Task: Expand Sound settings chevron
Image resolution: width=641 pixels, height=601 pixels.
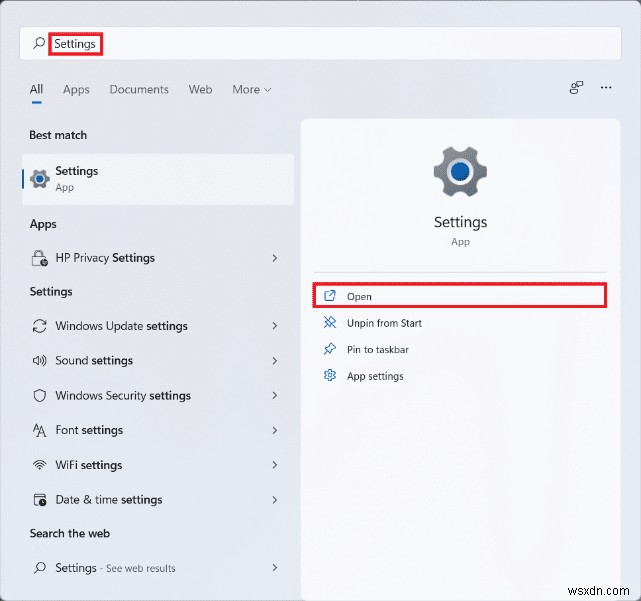Action: pyautogui.click(x=275, y=361)
